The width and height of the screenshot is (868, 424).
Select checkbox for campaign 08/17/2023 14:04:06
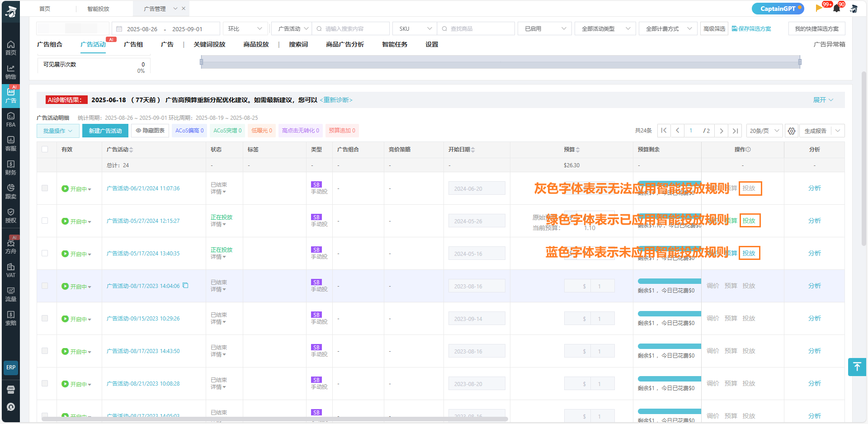point(45,286)
